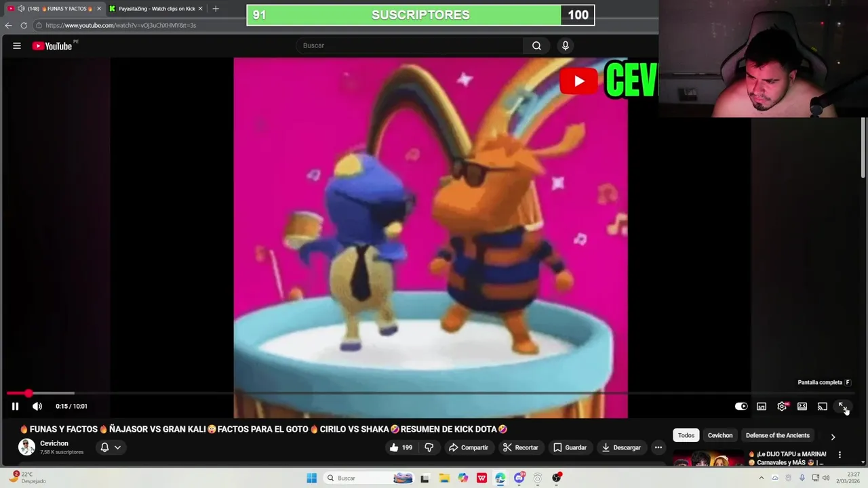This screenshot has height=488, width=868.
Task: Toggle autoplay switch in the player
Action: click(741, 406)
